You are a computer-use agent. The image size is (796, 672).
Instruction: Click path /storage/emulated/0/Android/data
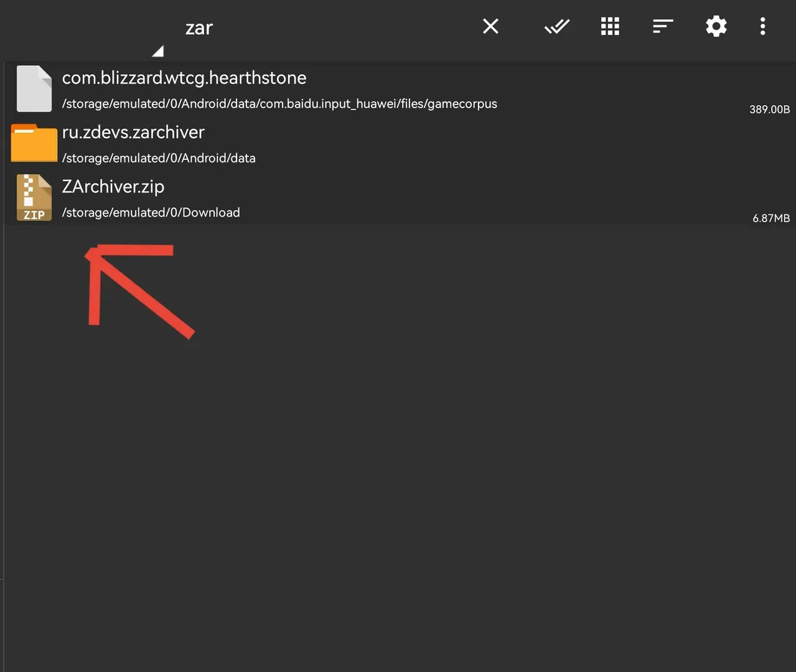point(159,158)
